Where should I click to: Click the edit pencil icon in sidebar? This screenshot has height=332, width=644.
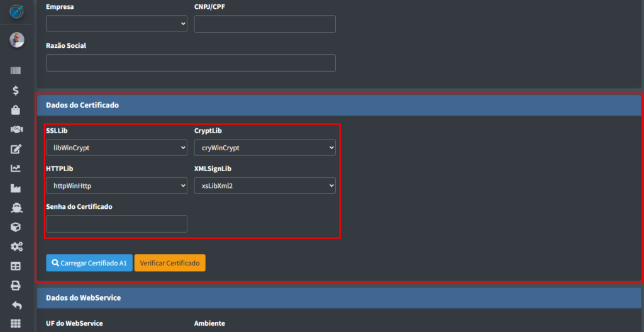16,149
